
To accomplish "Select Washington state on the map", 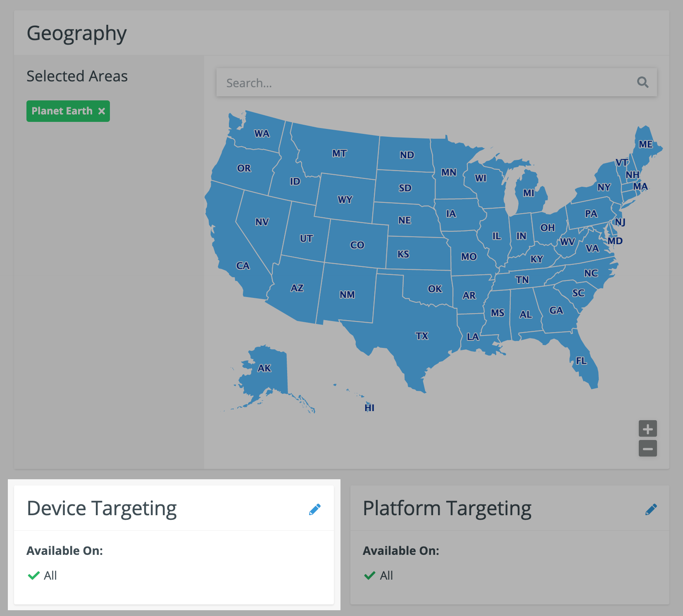I will pyautogui.click(x=262, y=133).
